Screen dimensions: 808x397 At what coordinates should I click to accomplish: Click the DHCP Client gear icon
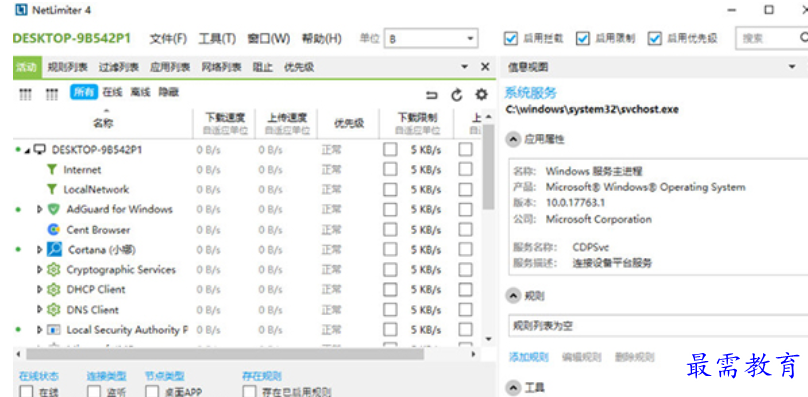(54, 290)
